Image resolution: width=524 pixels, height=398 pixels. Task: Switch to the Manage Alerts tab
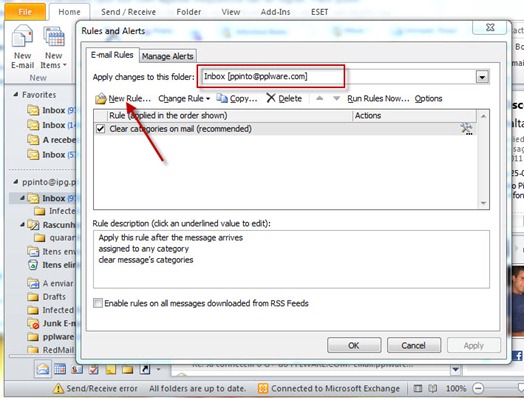tap(167, 56)
